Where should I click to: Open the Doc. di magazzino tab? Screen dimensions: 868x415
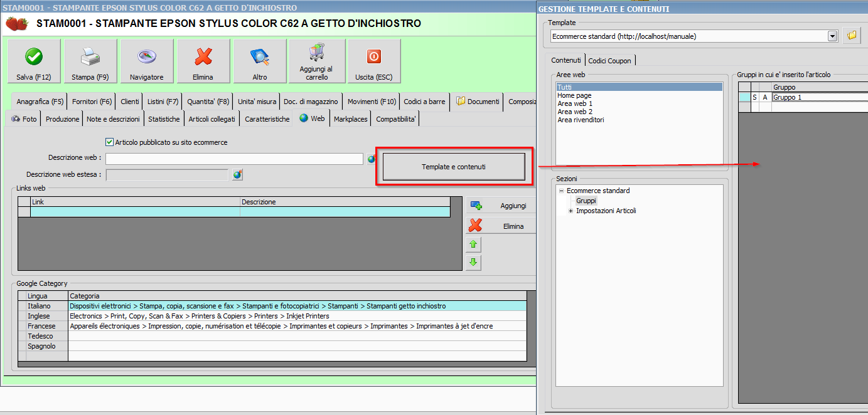[311, 102]
